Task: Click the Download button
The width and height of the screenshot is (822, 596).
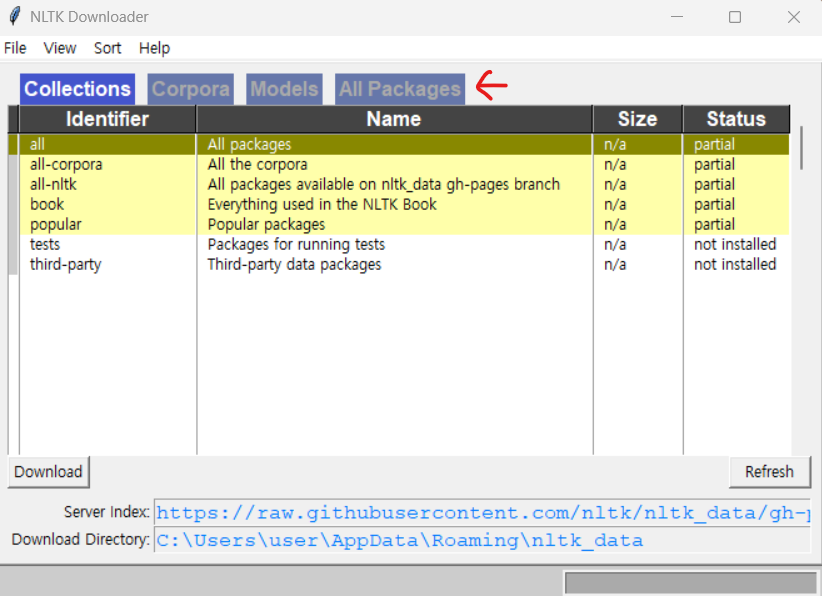Action: click(48, 472)
